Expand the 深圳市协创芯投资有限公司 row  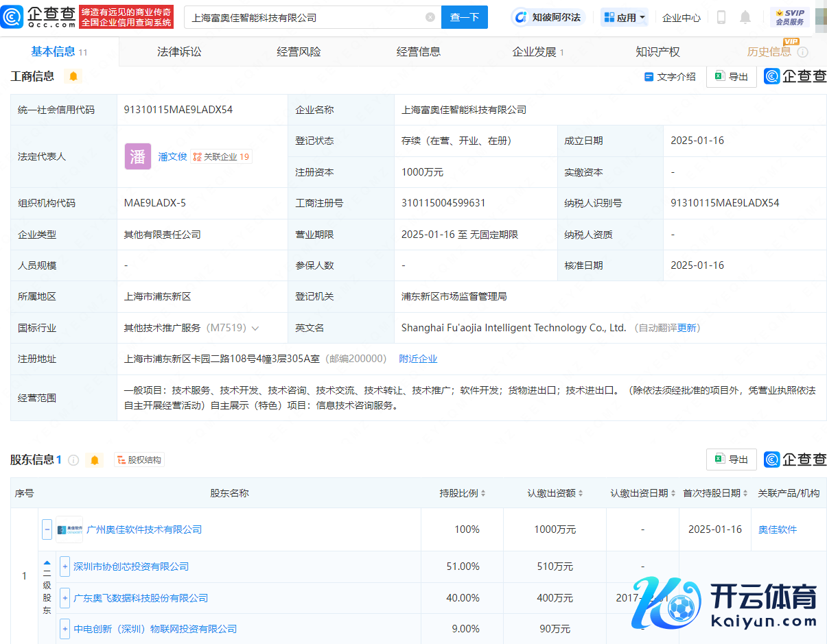coord(65,567)
